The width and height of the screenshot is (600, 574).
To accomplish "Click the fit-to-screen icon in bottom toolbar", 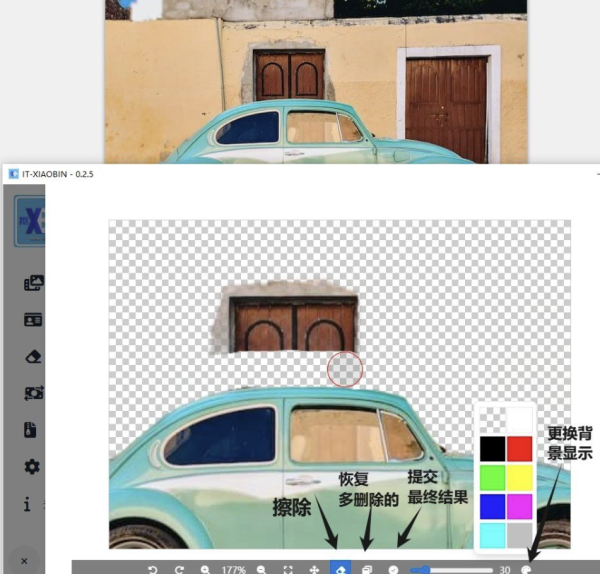I will pos(288,568).
